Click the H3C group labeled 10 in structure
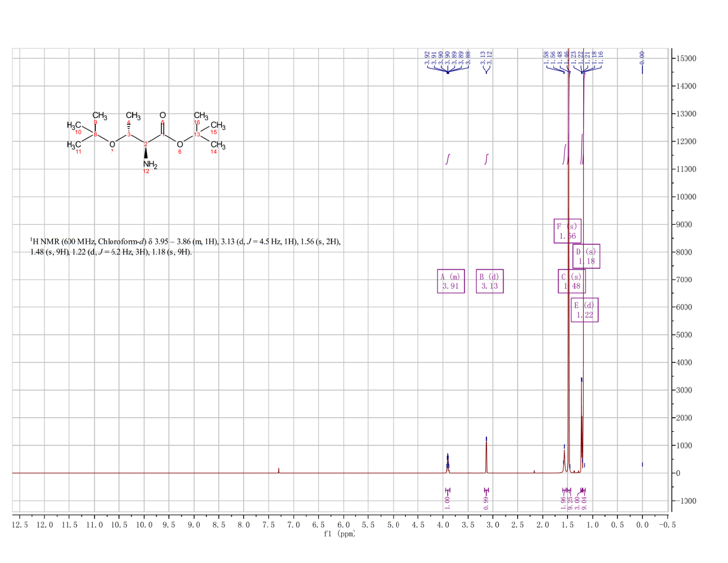Viewport: 728px width, 563px height. pos(74,125)
